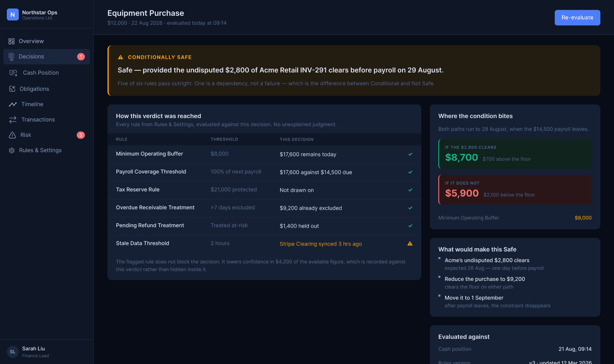Click the Decisions scales icon
614x364 pixels.
12,57
